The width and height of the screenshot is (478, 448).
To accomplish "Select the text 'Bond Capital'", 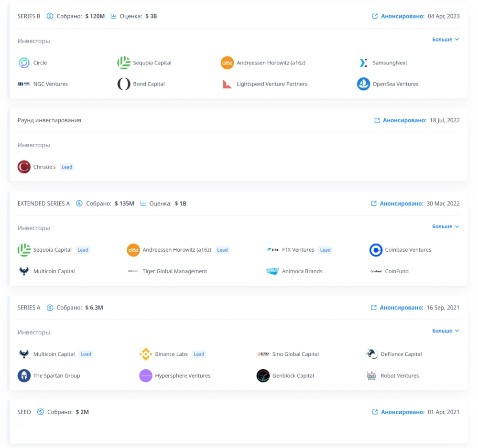I will [149, 84].
